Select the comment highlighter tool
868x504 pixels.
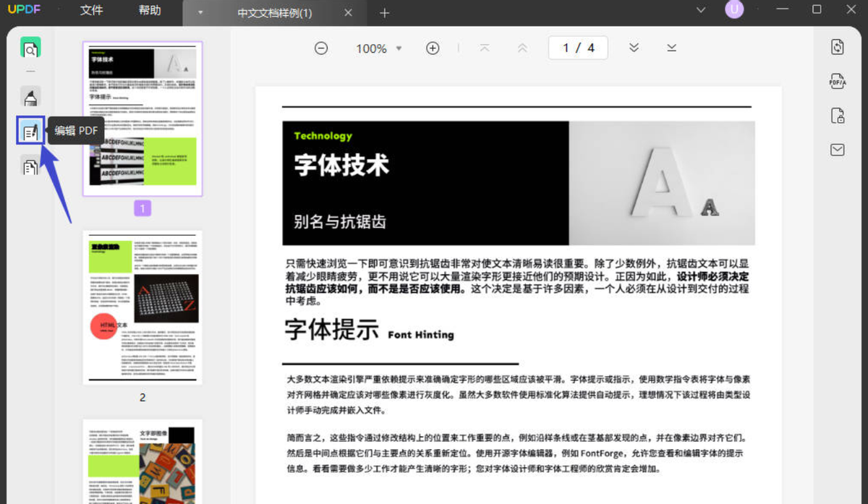[x=30, y=97]
